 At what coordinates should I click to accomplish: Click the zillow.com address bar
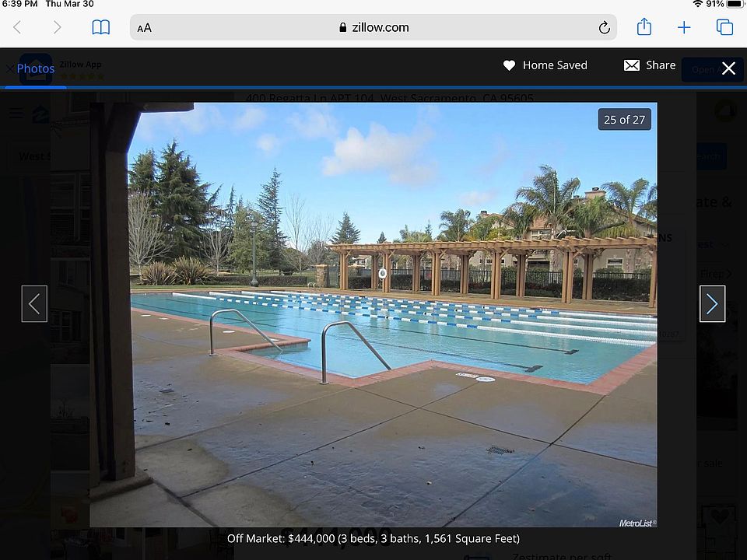click(x=373, y=27)
